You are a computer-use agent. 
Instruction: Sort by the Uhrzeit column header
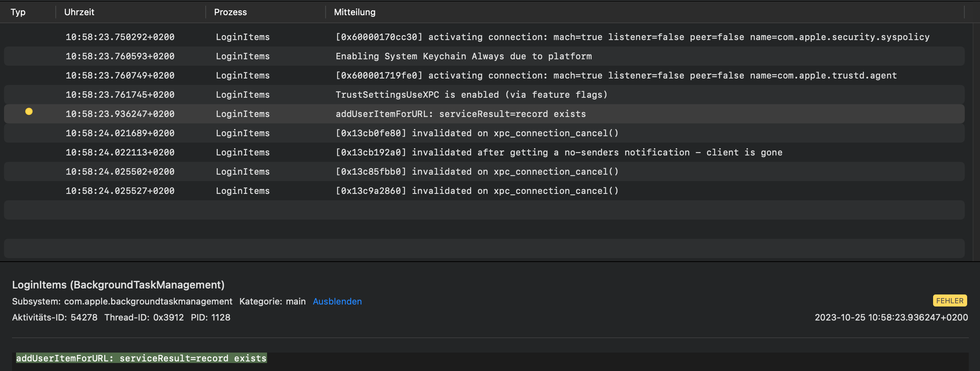pos(79,12)
